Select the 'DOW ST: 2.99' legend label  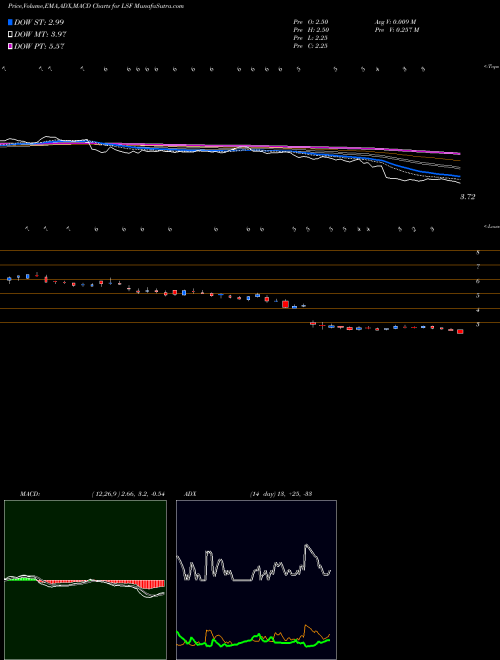[x=39, y=22]
